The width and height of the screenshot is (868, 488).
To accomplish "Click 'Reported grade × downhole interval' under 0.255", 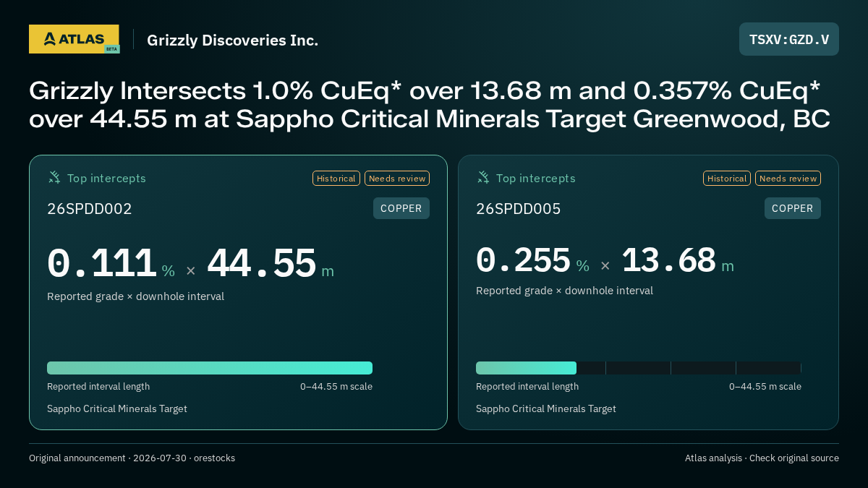I will 564,291.
